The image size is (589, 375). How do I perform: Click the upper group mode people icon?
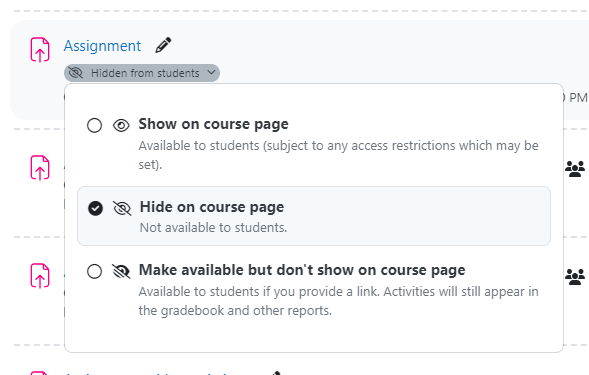(x=575, y=169)
